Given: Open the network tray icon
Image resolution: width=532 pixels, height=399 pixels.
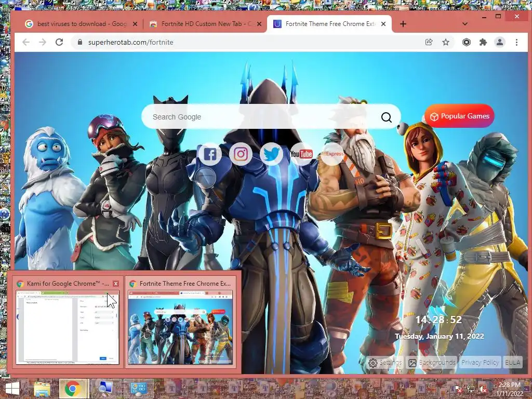Looking at the screenshot, I should [x=471, y=389].
